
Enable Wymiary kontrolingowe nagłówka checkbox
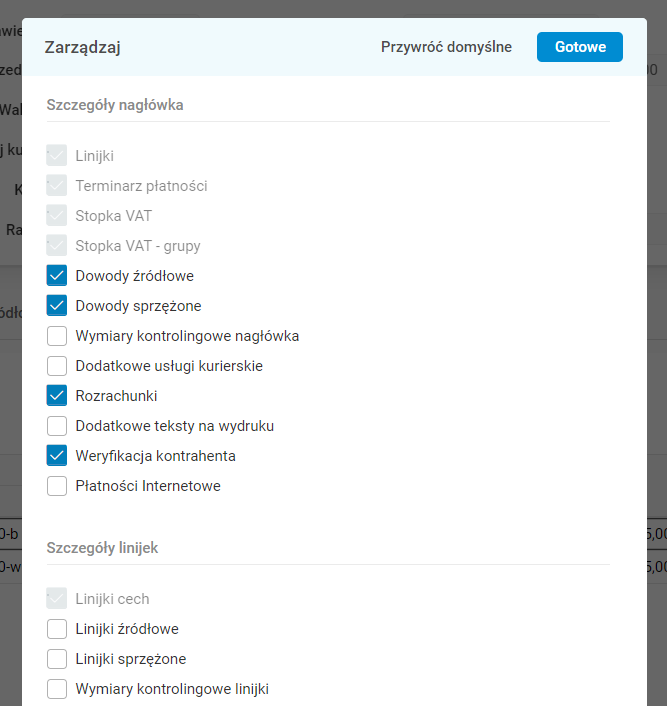(57, 336)
